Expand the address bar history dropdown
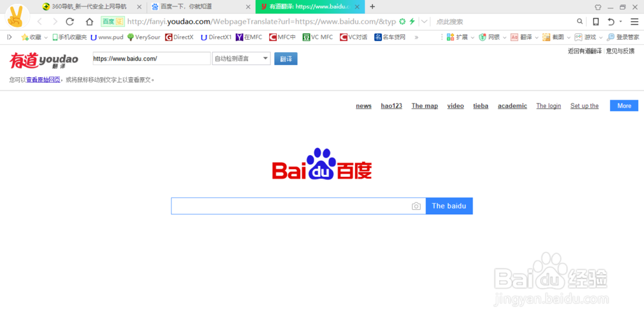This screenshot has height=321, width=644. pos(424,21)
